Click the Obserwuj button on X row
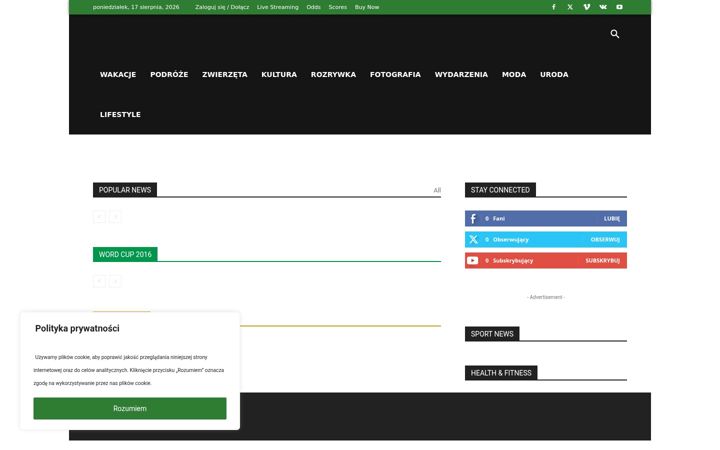Viewport: 720px width, 450px height. (x=605, y=240)
